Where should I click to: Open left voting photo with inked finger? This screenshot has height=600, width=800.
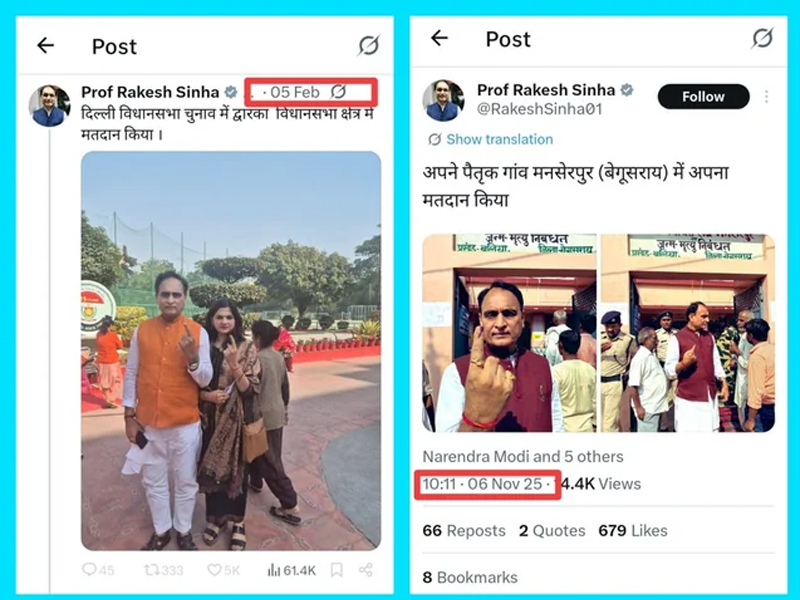pyautogui.click(x=509, y=333)
